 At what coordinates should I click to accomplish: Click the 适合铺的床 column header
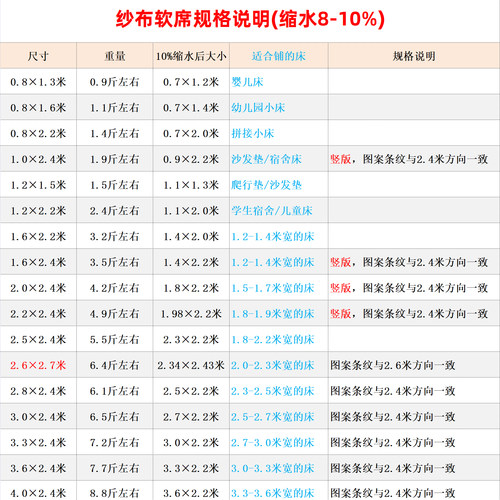(279, 56)
